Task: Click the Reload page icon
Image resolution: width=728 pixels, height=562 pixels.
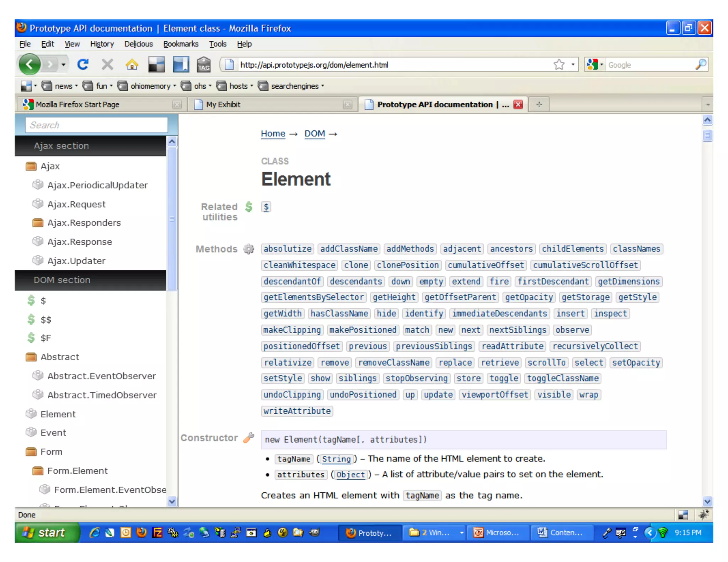Action: coord(83,65)
